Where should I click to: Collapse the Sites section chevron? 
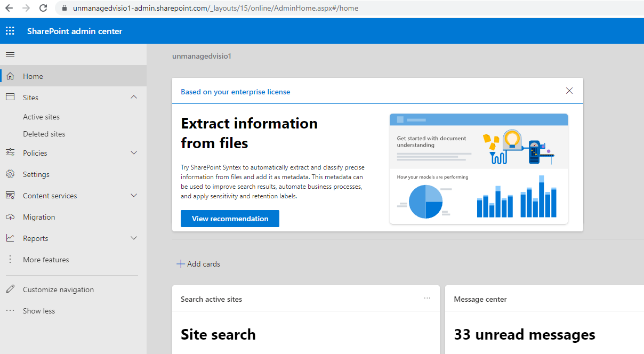pyautogui.click(x=134, y=97)
